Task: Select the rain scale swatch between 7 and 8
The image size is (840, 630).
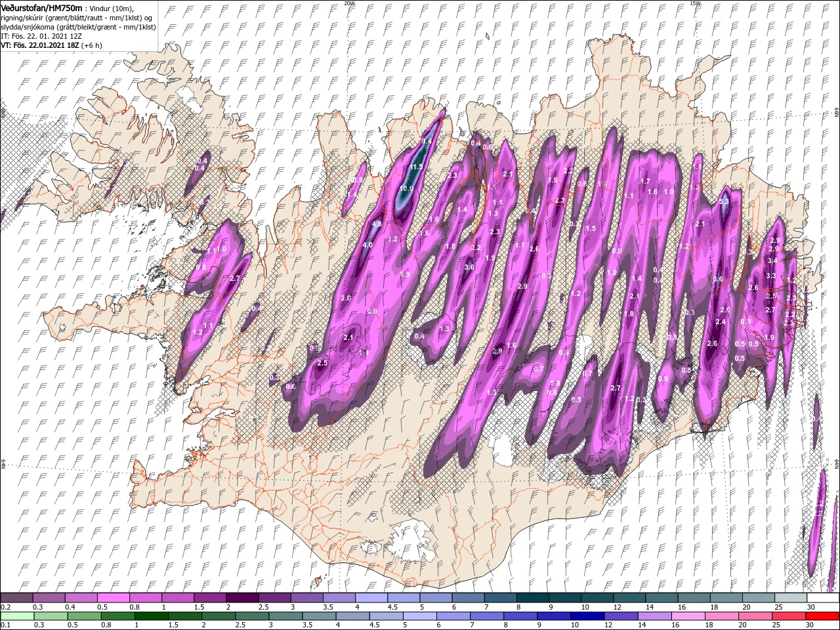Action: point(488,616)
